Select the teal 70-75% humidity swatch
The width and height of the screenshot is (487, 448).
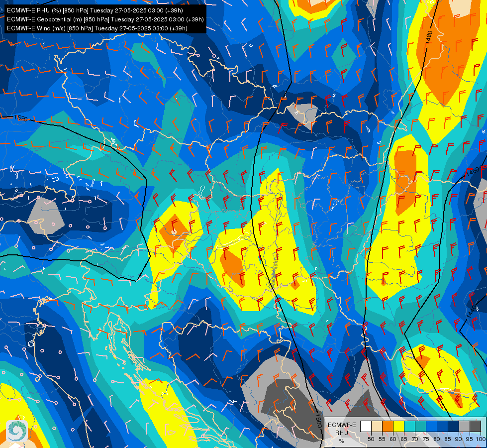point(420,426)
